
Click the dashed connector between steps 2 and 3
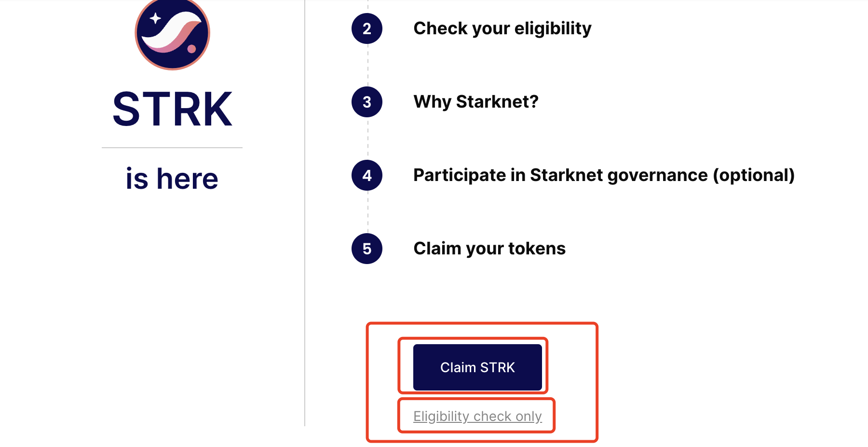(x=368, y=65)
